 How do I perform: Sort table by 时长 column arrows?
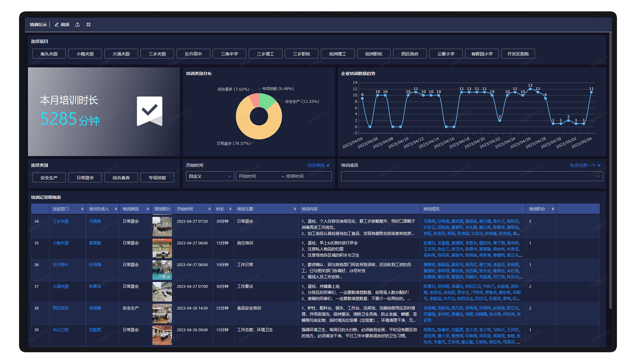[x=230, y=209]
